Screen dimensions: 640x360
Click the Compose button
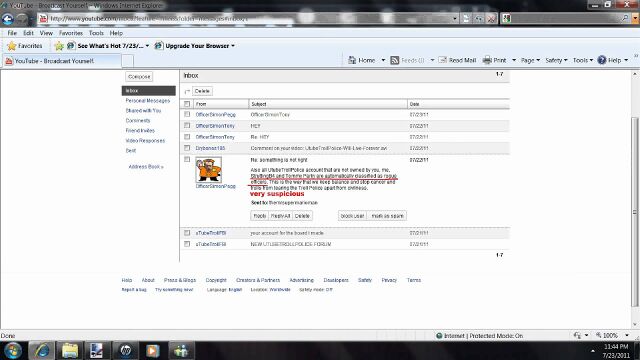tap(139, 77)
